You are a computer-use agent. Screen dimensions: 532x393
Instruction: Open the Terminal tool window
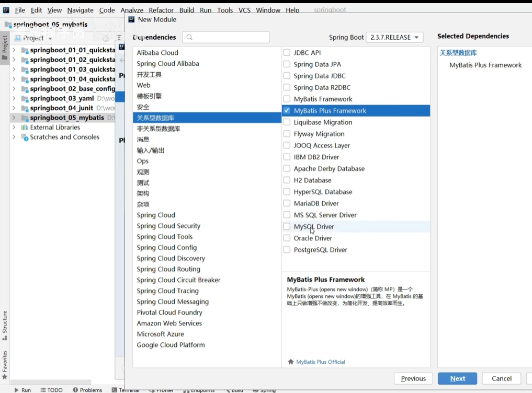coord(126,390)
